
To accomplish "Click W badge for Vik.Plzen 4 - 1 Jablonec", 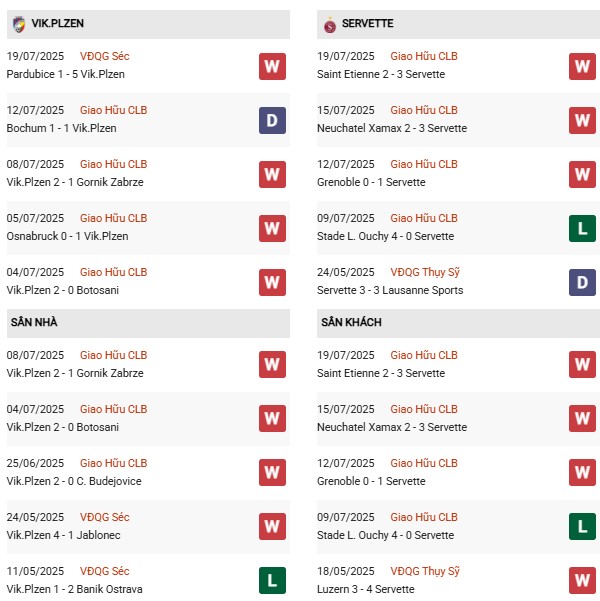I will click(272, 527).
